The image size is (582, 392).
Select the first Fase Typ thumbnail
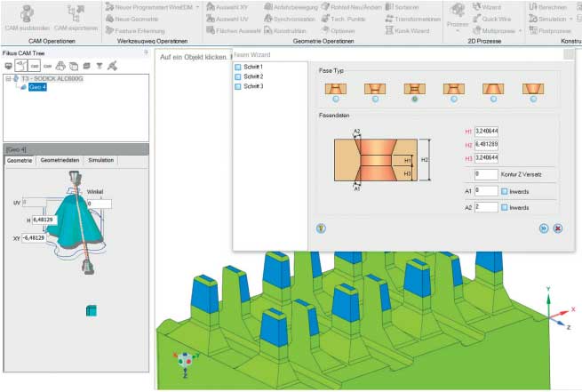coord(335,88)
